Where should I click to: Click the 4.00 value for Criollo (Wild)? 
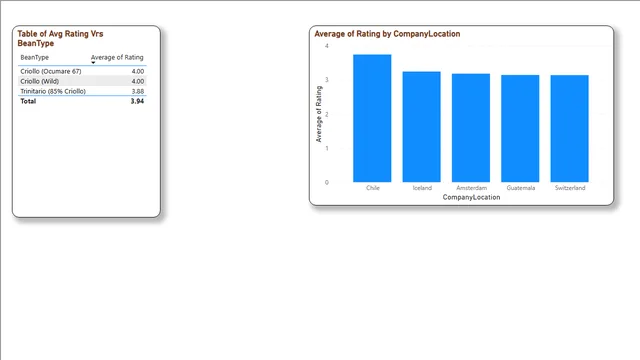point(138,81)
